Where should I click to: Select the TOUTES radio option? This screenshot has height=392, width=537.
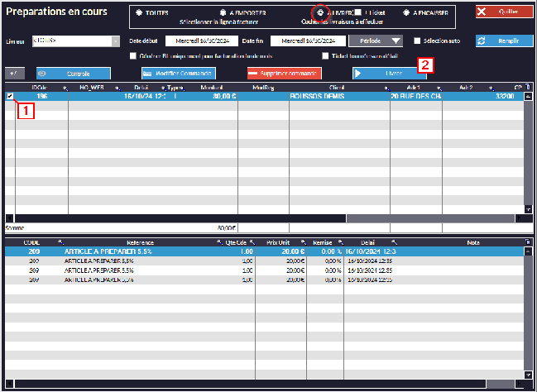coord(139,14)
